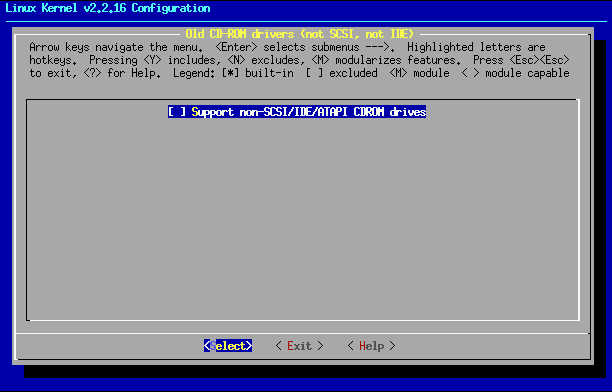Click the [*] built-in legend symbol
612x392 pixels.
(230, 73)
